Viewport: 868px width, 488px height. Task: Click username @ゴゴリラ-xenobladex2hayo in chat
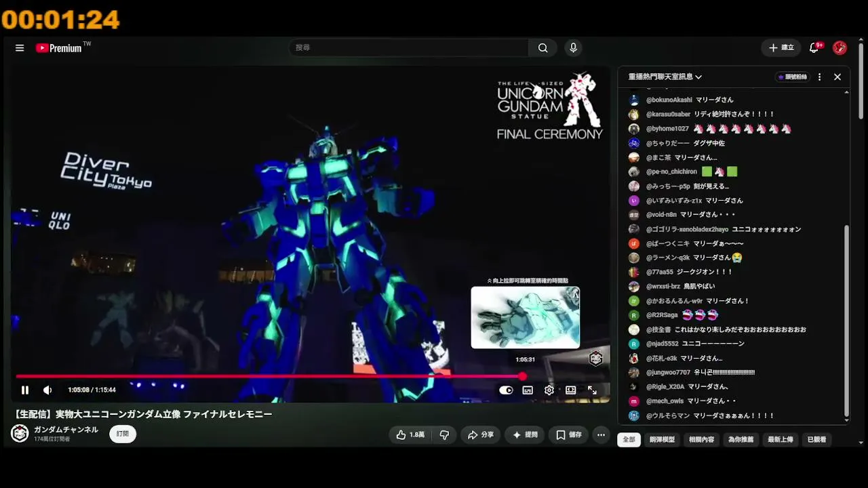pos(687,230)
